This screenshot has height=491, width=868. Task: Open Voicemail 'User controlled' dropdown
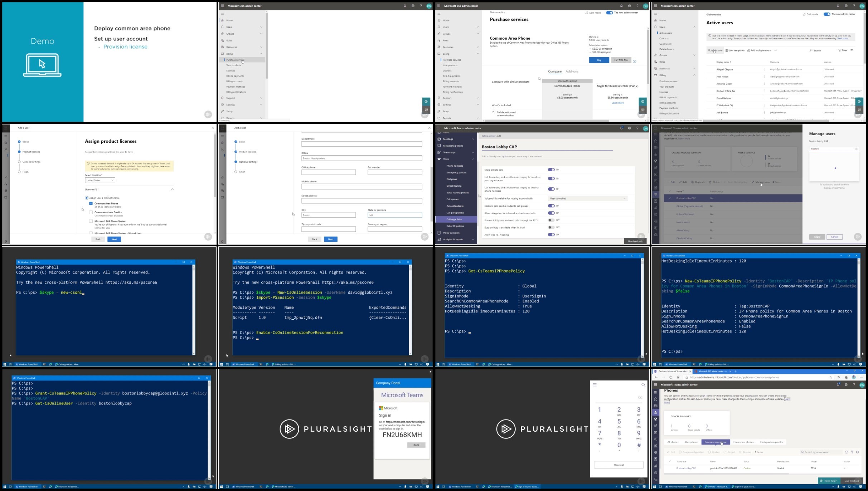pos(587,198)
